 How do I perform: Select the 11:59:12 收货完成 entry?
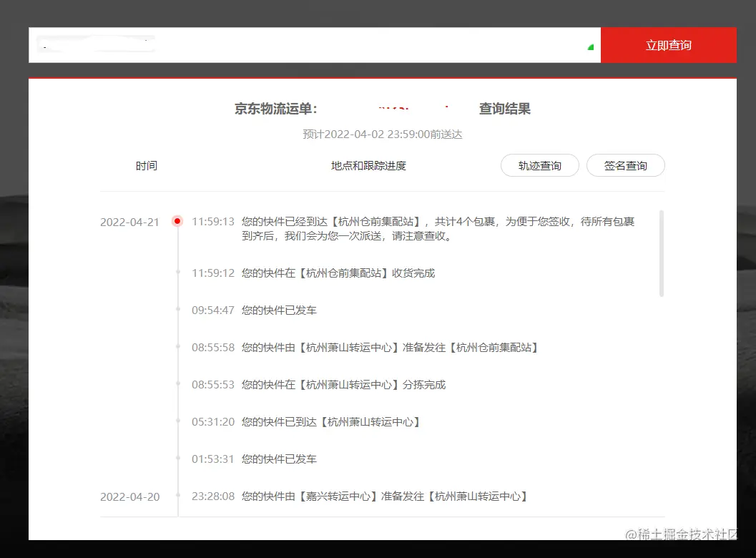[313, 273]
